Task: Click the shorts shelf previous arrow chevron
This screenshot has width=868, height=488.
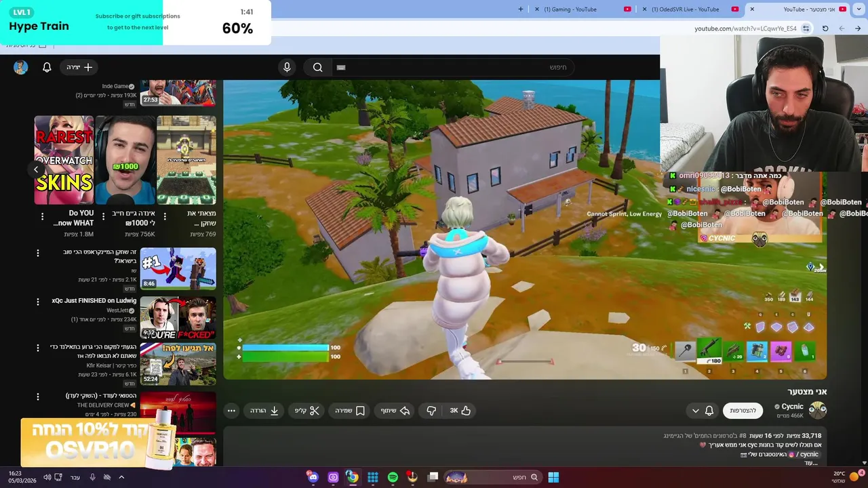Action: click(37, 169)
